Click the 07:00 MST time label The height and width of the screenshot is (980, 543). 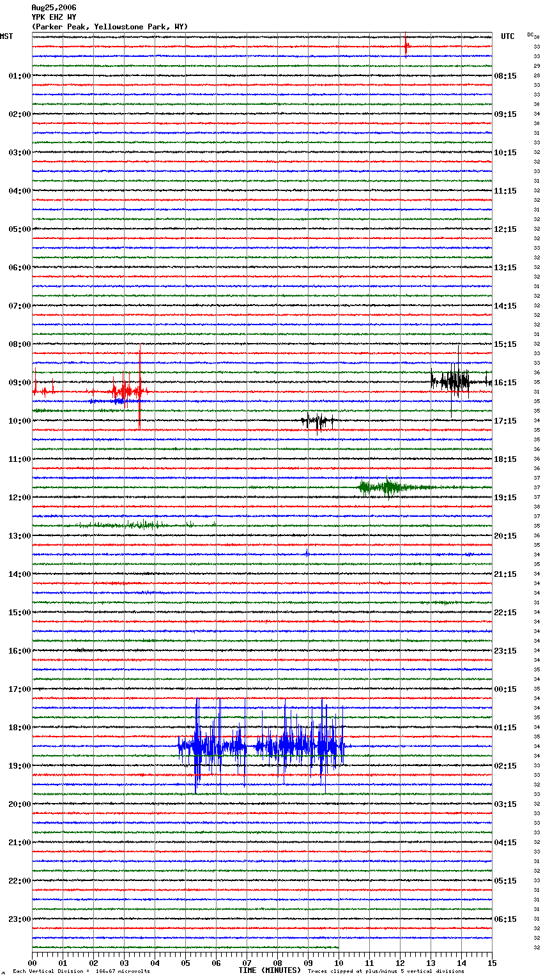[20, 306]
